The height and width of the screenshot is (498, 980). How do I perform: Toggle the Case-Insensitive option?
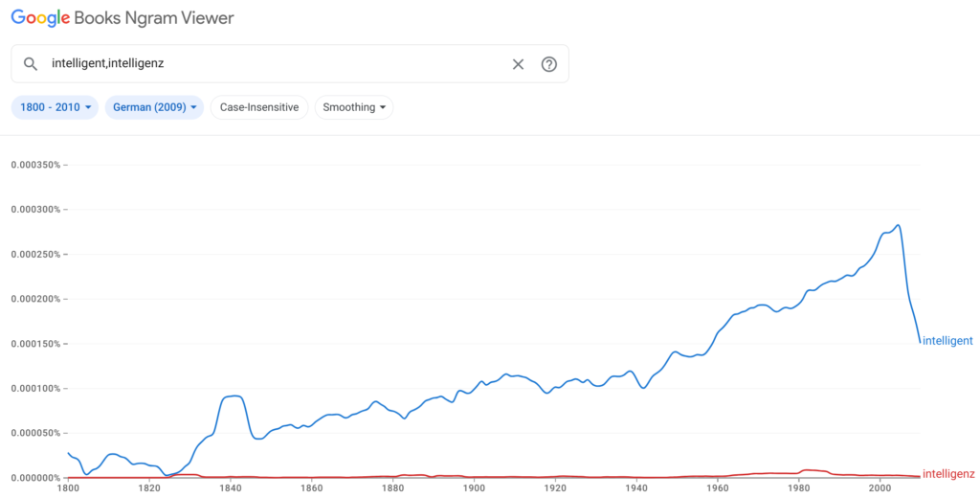(x=258, y=107)
